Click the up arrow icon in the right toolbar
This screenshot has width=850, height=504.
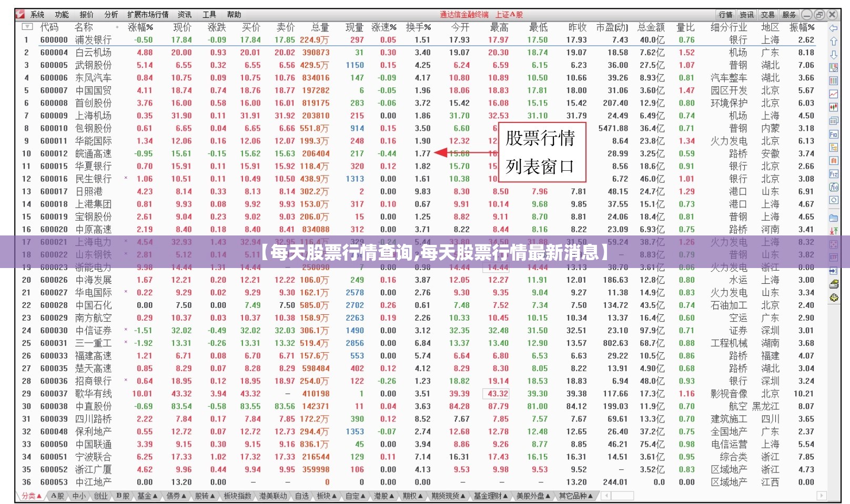[834, 41]
